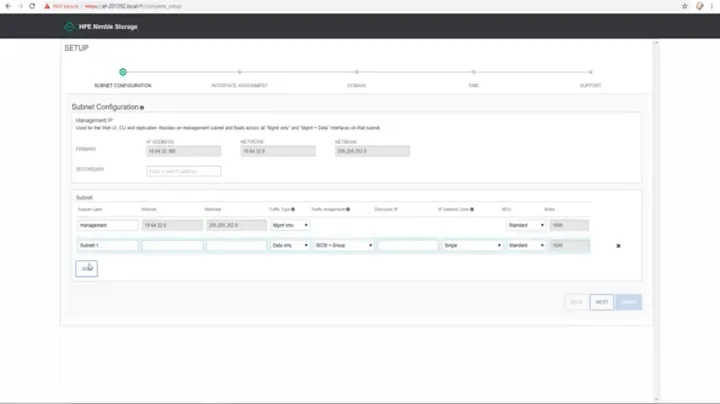Click the Back button

point(576,302)
